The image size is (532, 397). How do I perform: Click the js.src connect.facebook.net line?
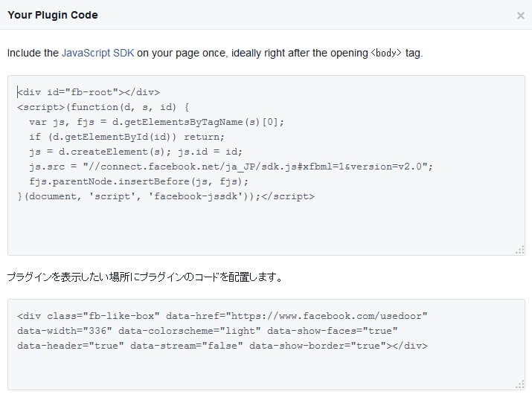231,167
